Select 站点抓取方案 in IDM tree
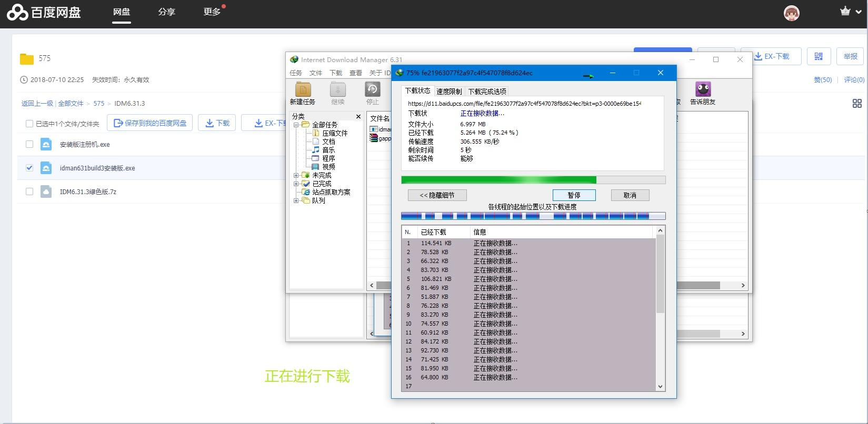Viewport: 868px width, 424px height. [x=331, y=192]
